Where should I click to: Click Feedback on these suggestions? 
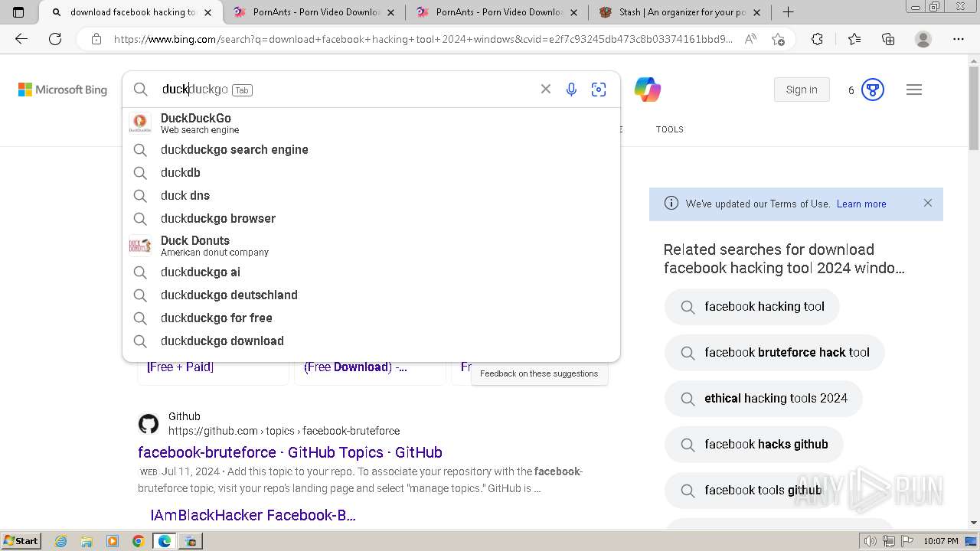[x=539, y=373]
